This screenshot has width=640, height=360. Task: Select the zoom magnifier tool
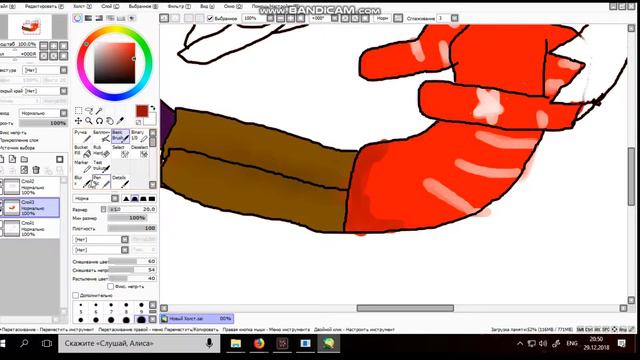(89, 121)
